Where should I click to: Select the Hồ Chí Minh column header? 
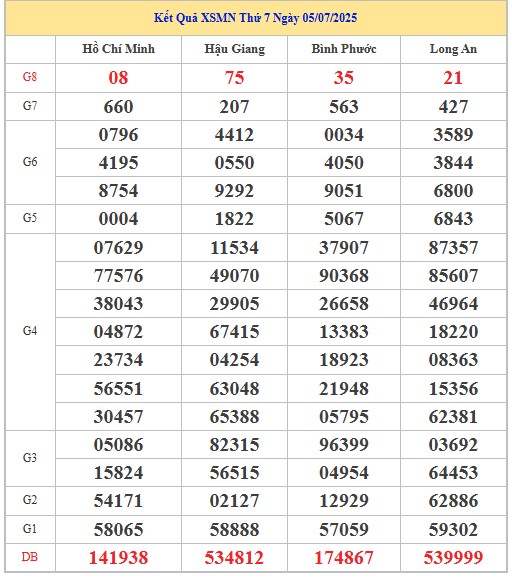118,49
